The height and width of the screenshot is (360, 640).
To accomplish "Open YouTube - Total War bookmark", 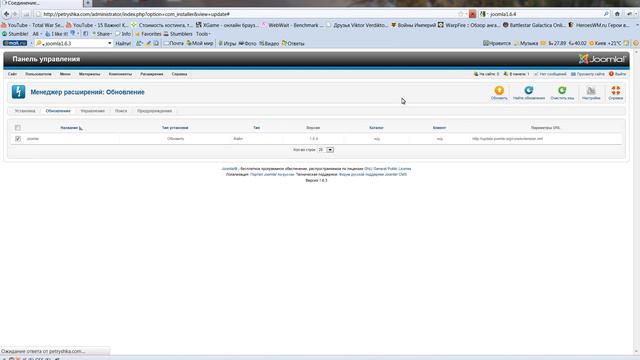I will (32, 25).
